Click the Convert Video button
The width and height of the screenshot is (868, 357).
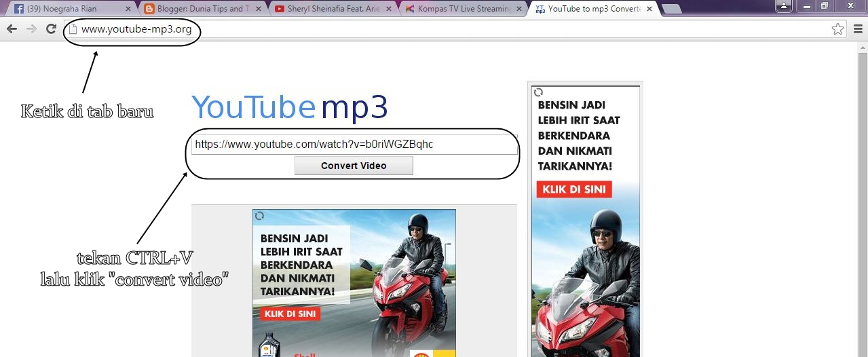pyautogui.click(x=354, y=166)
